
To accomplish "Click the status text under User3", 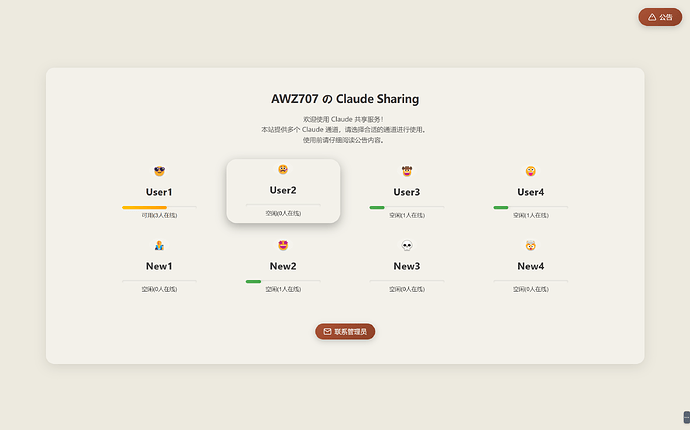I will pos(407,215).
